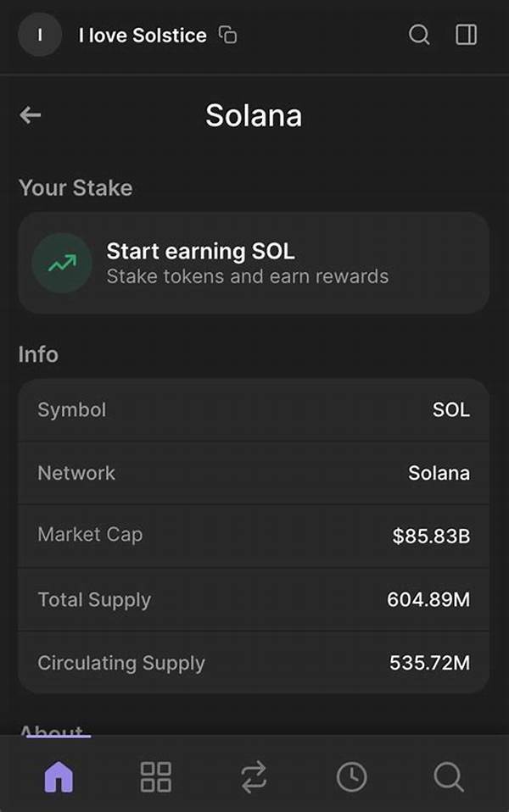This screenshot has width=509, height=812.
Task: Click the account avatar circle
Action: pyautogui.click(x=40, y=35)
